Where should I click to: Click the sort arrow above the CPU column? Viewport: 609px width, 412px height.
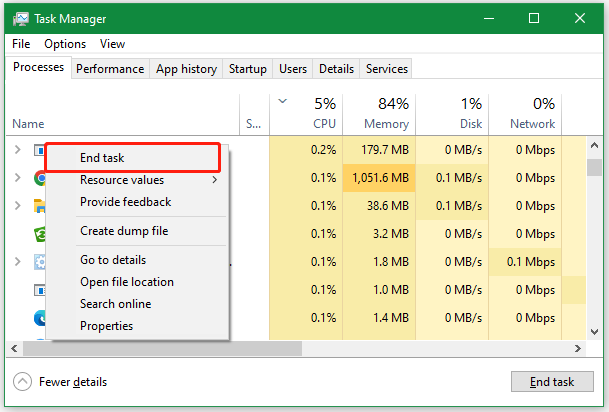pos(283,101)
